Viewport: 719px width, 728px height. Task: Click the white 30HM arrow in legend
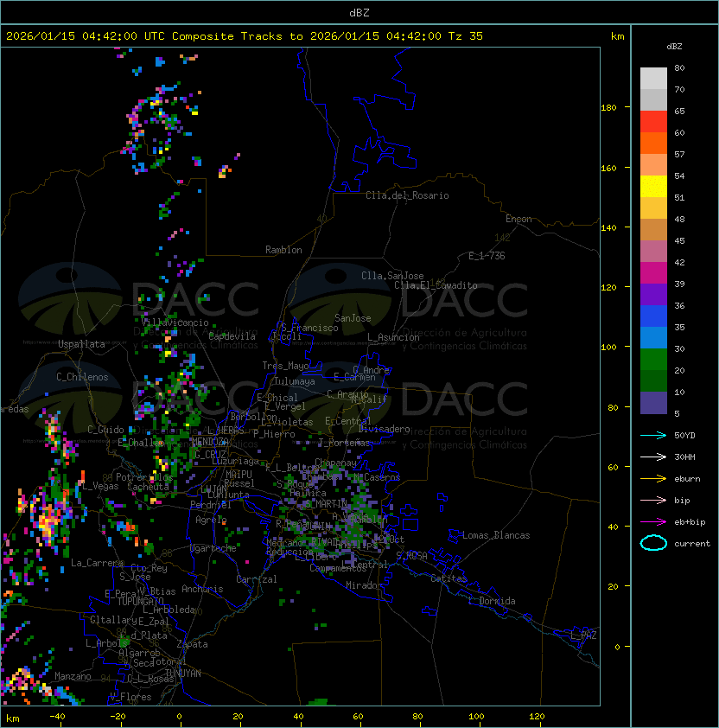653,457
